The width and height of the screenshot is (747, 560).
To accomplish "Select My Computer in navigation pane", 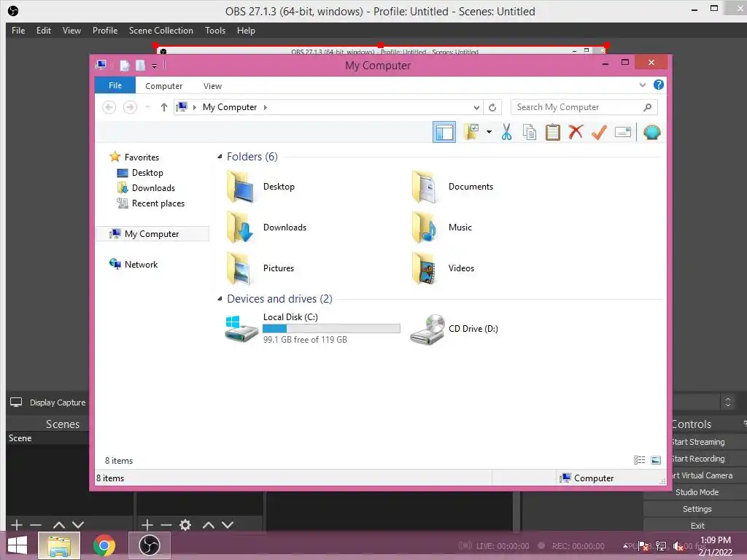I will click(152, 234).
